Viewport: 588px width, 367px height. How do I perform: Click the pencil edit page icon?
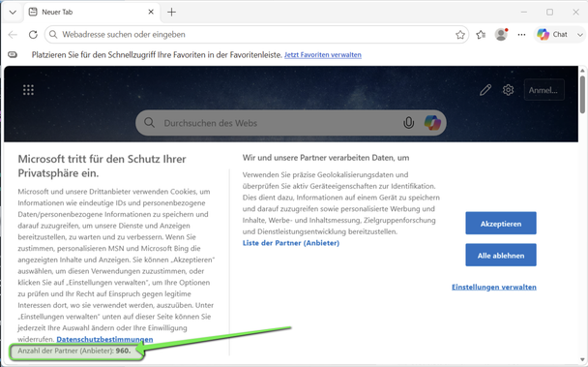485,90
